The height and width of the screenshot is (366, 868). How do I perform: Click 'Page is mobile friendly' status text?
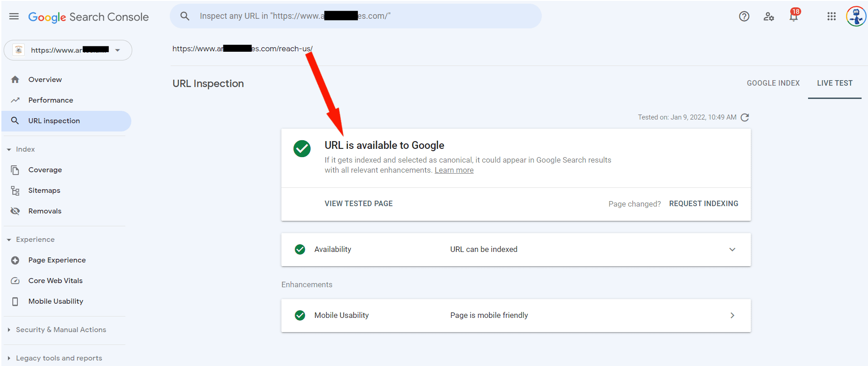point(489,316)
